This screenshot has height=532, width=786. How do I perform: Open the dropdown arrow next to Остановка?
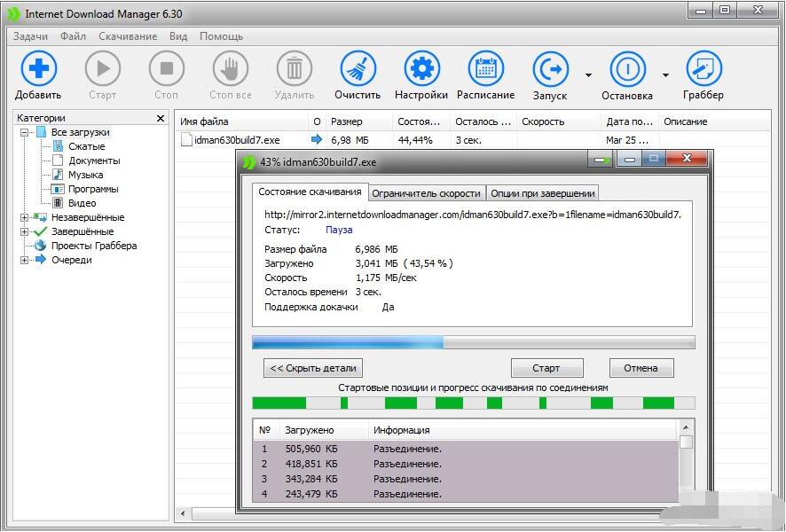665,75
